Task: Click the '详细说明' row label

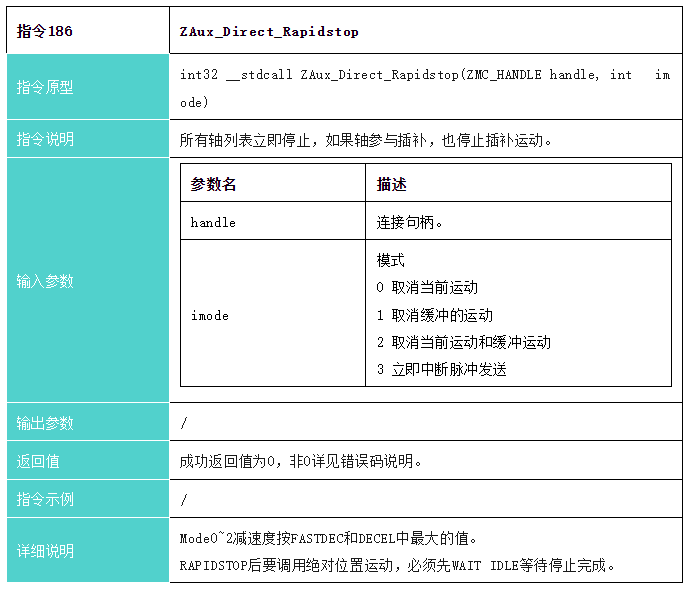Action: tap(88, 550)
